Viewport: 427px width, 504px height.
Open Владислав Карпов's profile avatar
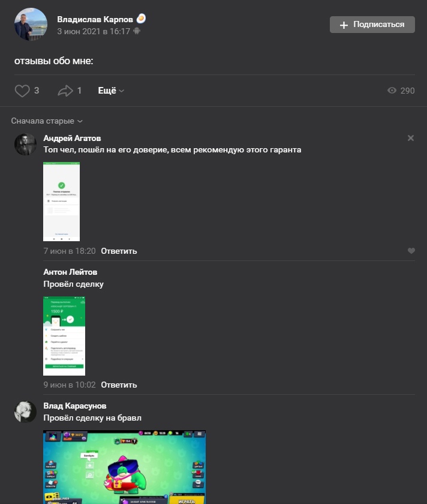pos(31,25)
